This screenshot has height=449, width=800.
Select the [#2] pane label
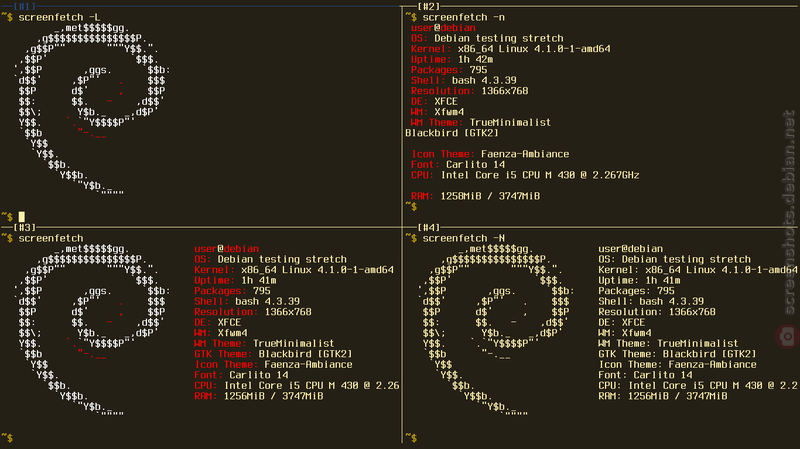click(x=429, y=6)
